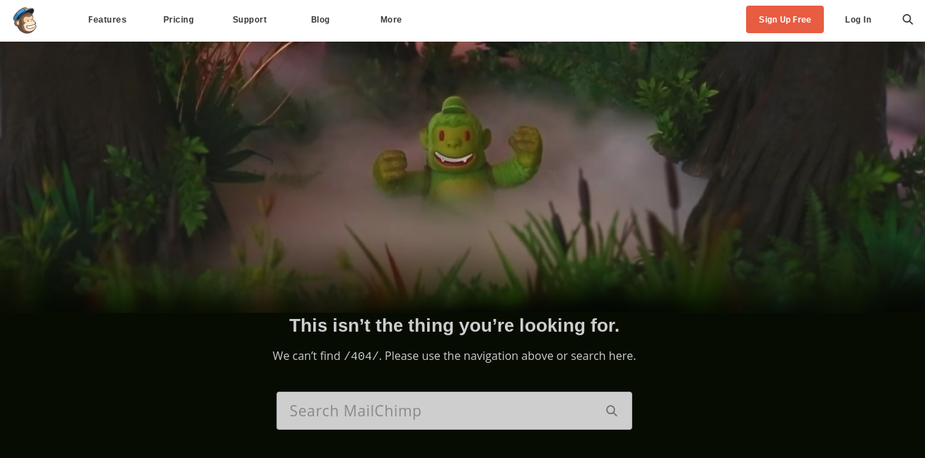
Task: Click the magnifier inside Search MailChimp box
Action: (x=611, y=411)
